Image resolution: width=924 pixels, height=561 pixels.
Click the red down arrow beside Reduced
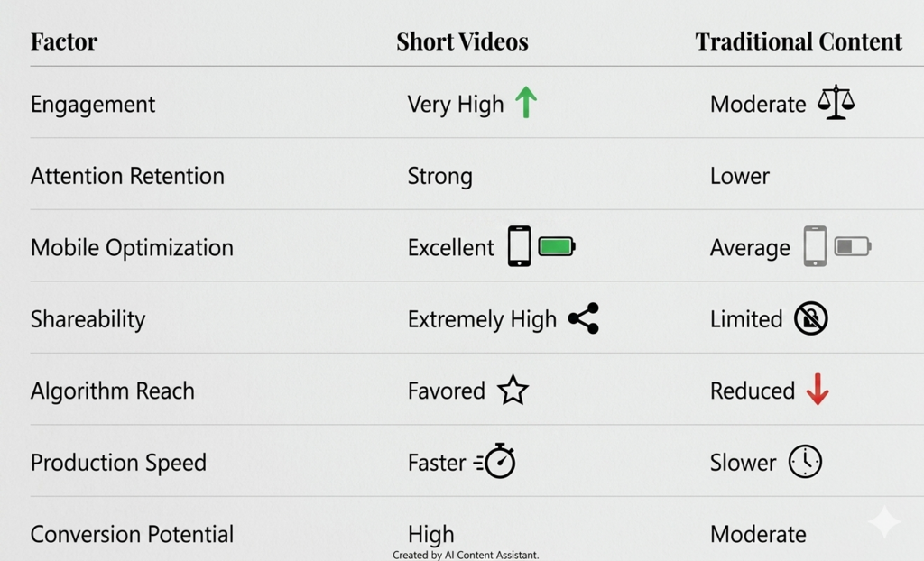818,389
